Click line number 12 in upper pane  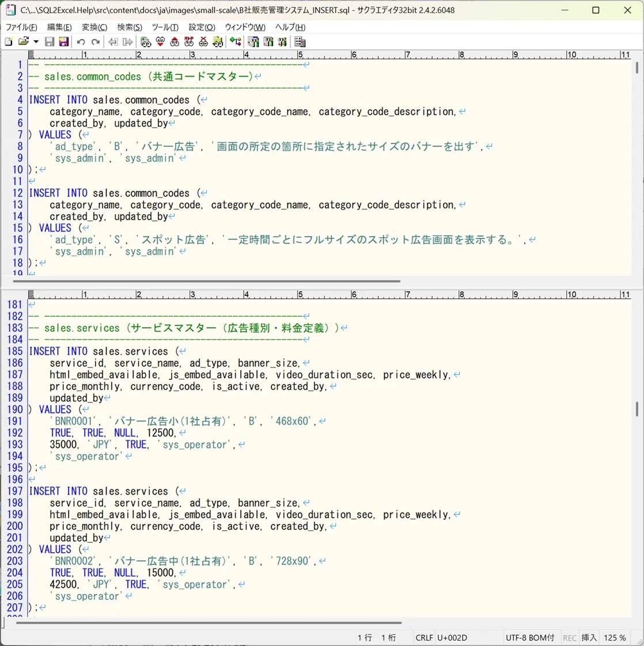coord(17,193)
